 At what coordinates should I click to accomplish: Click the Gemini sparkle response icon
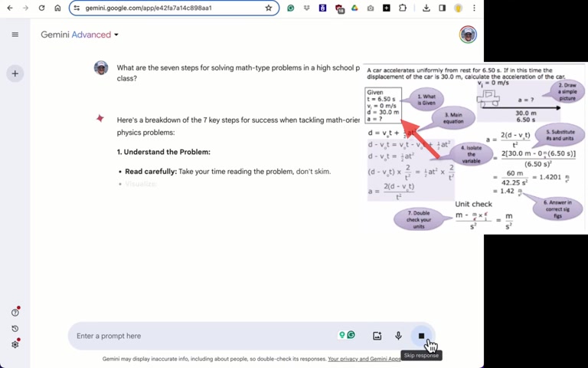click(100, 119)
